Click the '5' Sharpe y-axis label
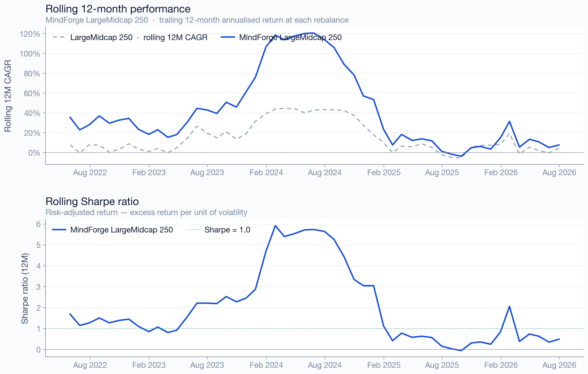This screenshot has width=588, height=374. tap(38, 245)
